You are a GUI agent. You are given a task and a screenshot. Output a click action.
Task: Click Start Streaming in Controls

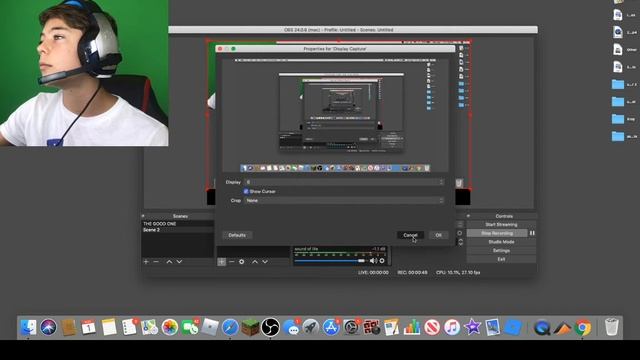point(501,224)
